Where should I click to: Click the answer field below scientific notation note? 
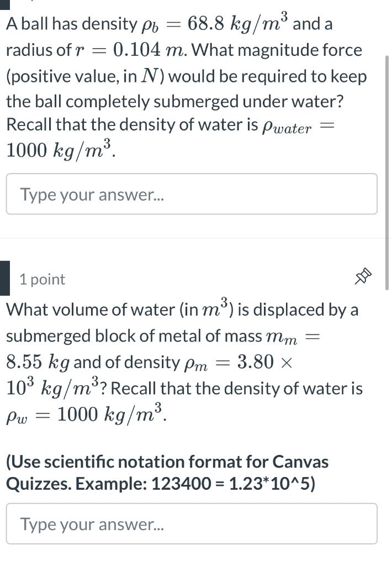tap(192, 524)
